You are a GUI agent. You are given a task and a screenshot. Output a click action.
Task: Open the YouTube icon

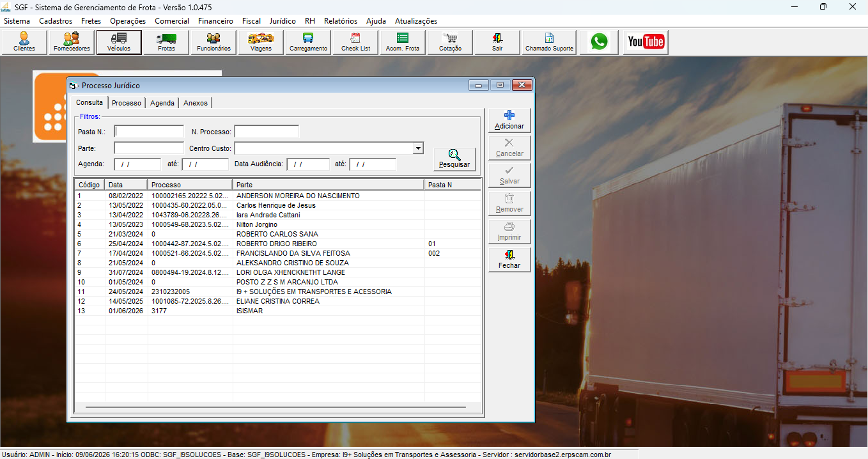pos(646,42)
